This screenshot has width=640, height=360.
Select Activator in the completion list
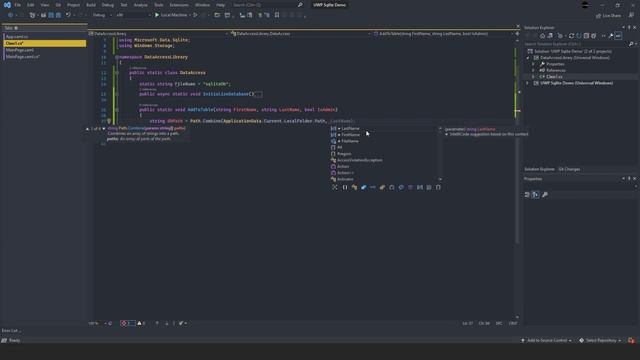click(x=384, y=179)
